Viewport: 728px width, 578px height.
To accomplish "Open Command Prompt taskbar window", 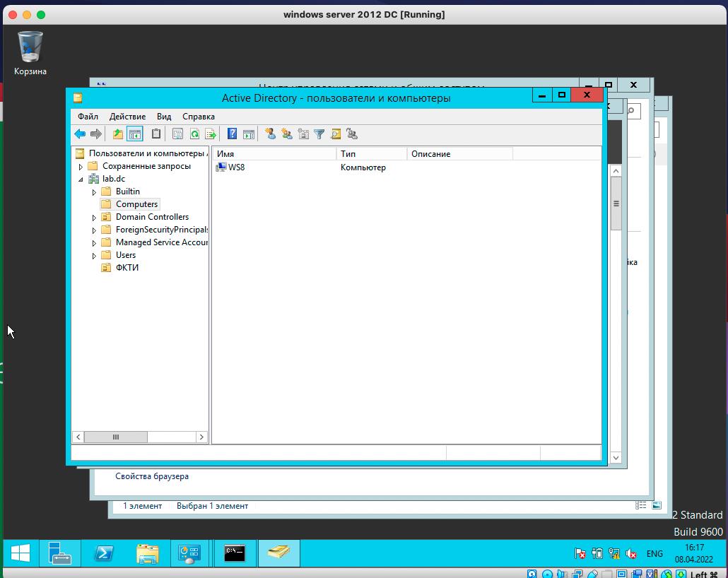I will point(235,553).
